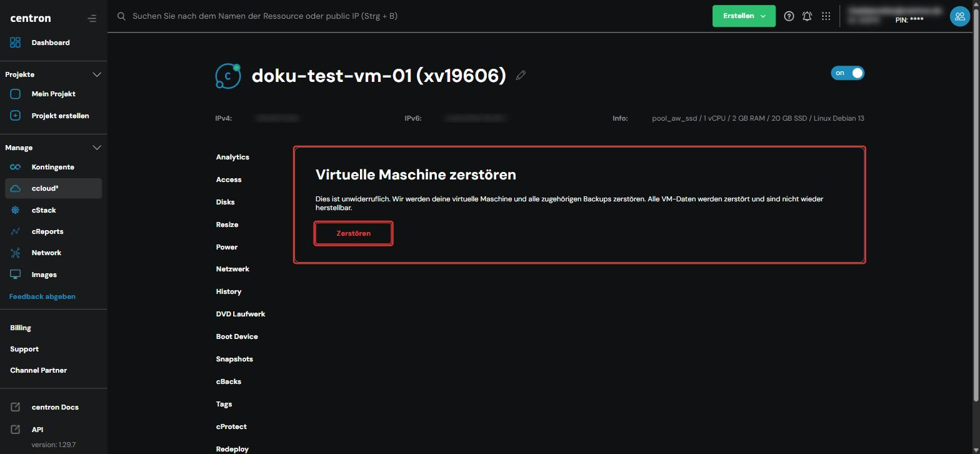Collapse the Manage section
The width and height of the screenshot is (980, 454).
(x=97, y=148)
